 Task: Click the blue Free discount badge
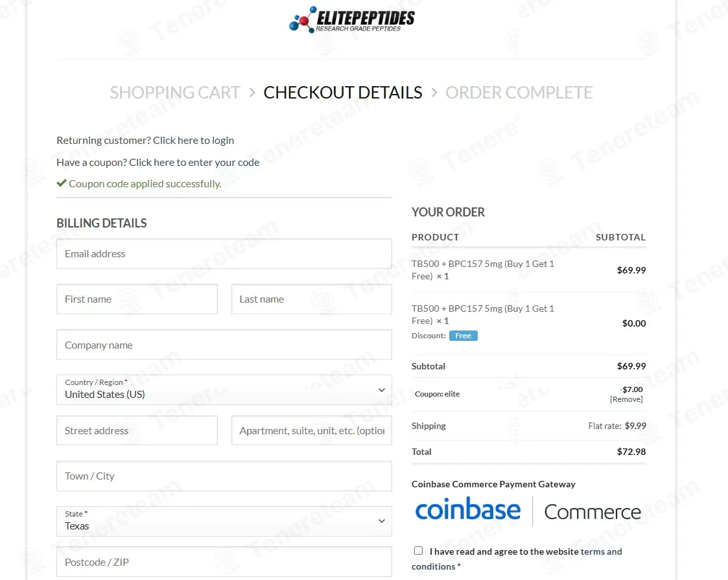point(463,336)
